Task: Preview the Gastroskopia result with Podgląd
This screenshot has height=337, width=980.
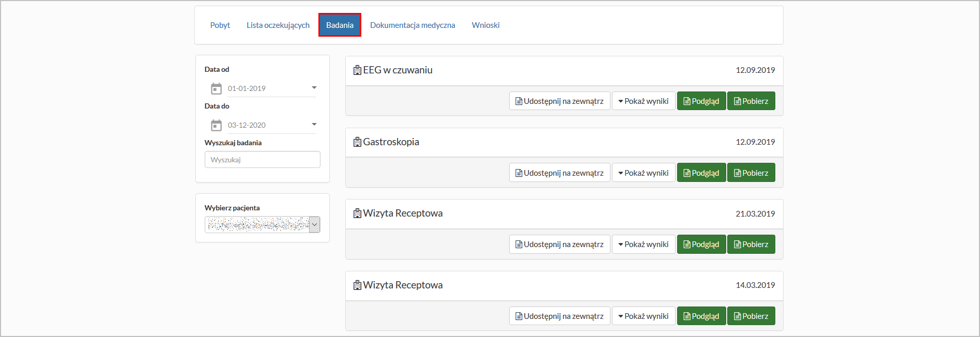Action: pyautogui.click(x=701, y=173)
